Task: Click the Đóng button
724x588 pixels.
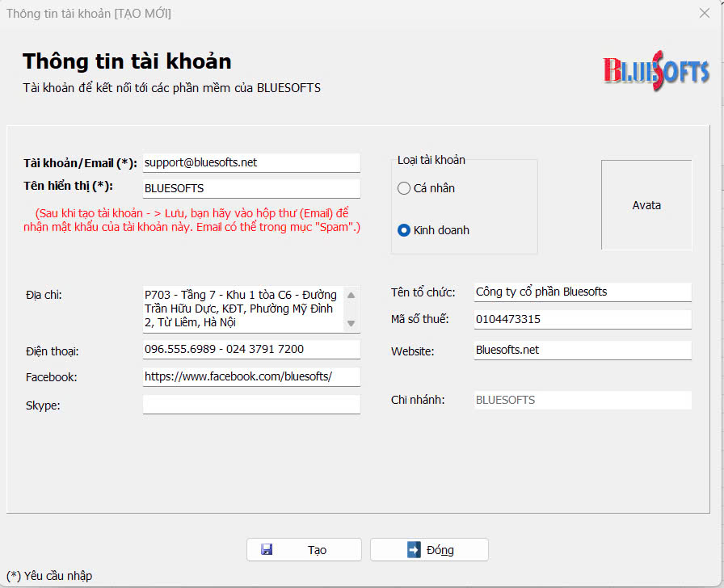Action: [x=429, y=550]
